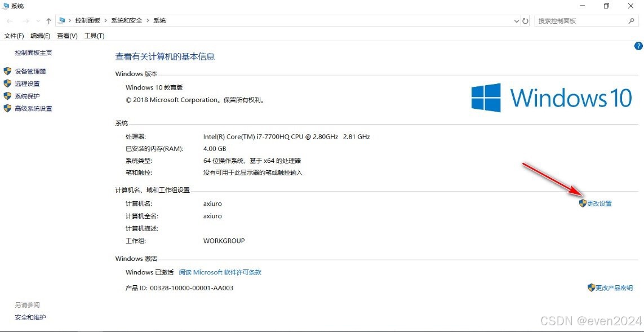
Task: Go to 控制面板主页
Action: pos(34,53)
